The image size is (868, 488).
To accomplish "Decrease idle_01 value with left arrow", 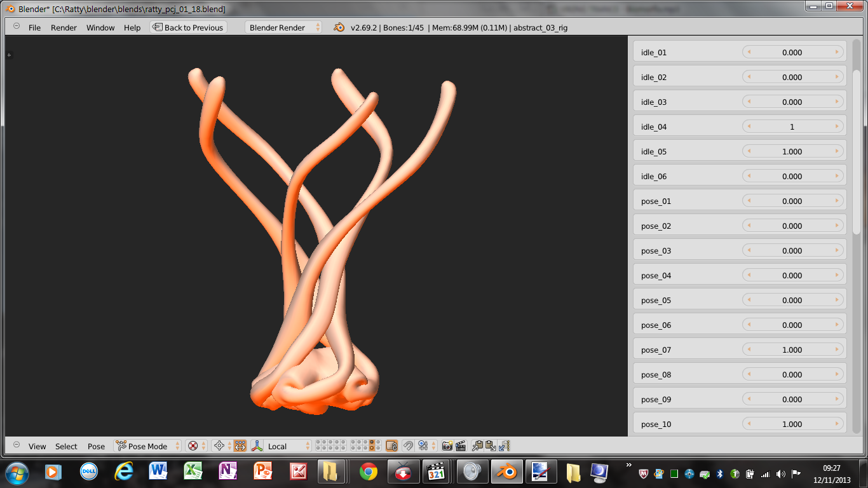I will tap(749, 52).
